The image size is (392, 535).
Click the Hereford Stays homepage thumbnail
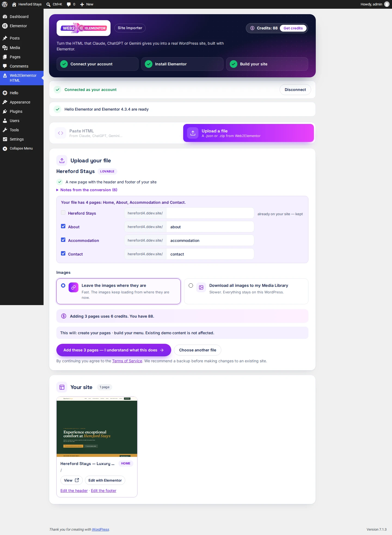coord(97,427)
